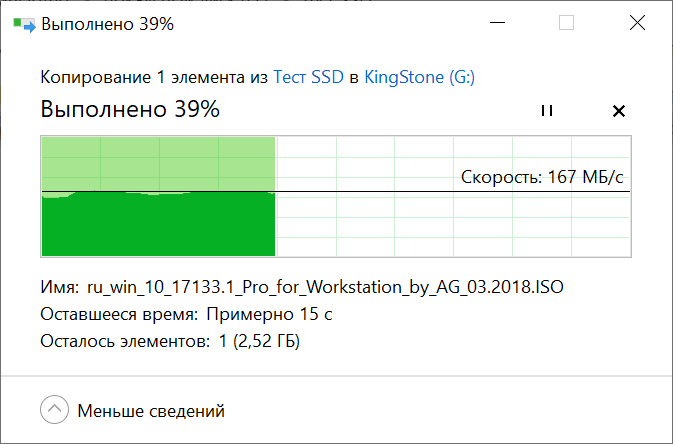The width and height of the screenshot is (673, 444).
Task: Click the "Копирование 1 элемента из" text
Action: pos(154,77)
